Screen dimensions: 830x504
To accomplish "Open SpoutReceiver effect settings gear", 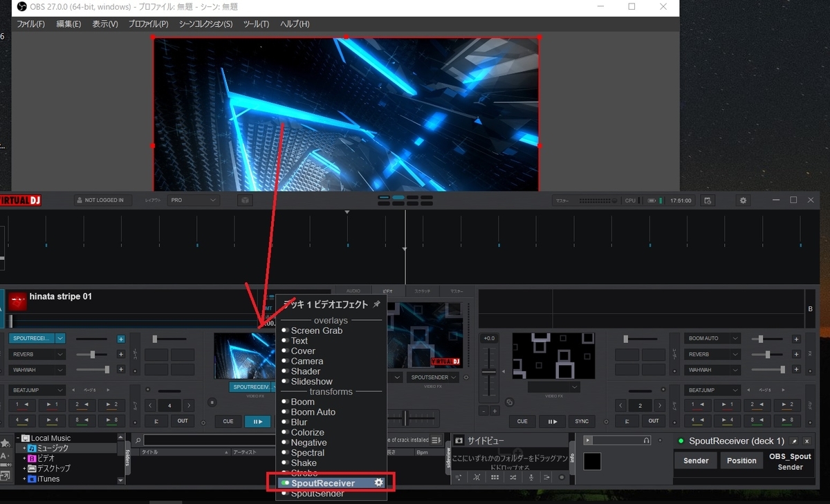I will (378, 483).
